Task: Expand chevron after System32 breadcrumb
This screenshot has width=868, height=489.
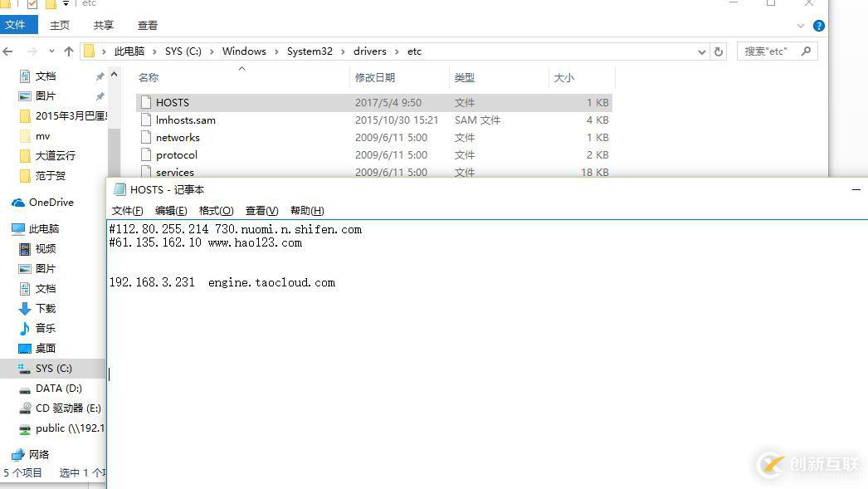Action: click(x=343, y=51)
